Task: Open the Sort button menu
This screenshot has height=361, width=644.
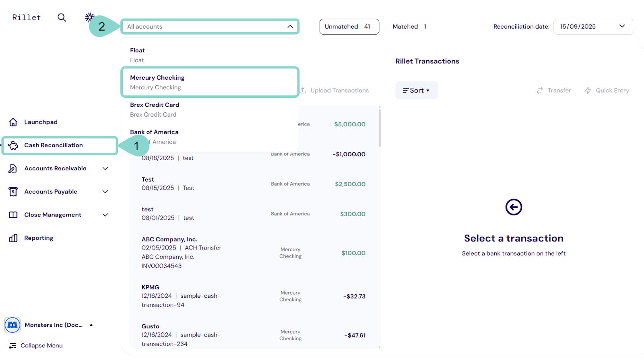Action: (x=416, y=91)
